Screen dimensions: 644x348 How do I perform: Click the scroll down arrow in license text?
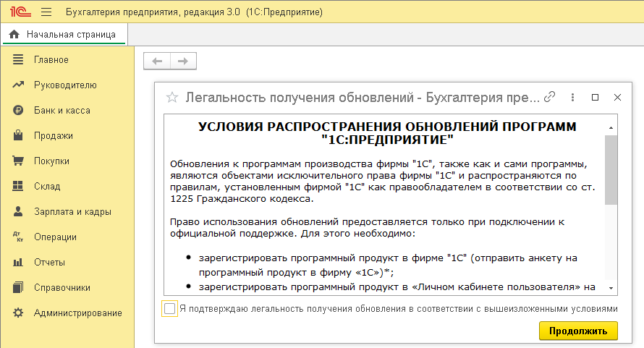(611, 289)
